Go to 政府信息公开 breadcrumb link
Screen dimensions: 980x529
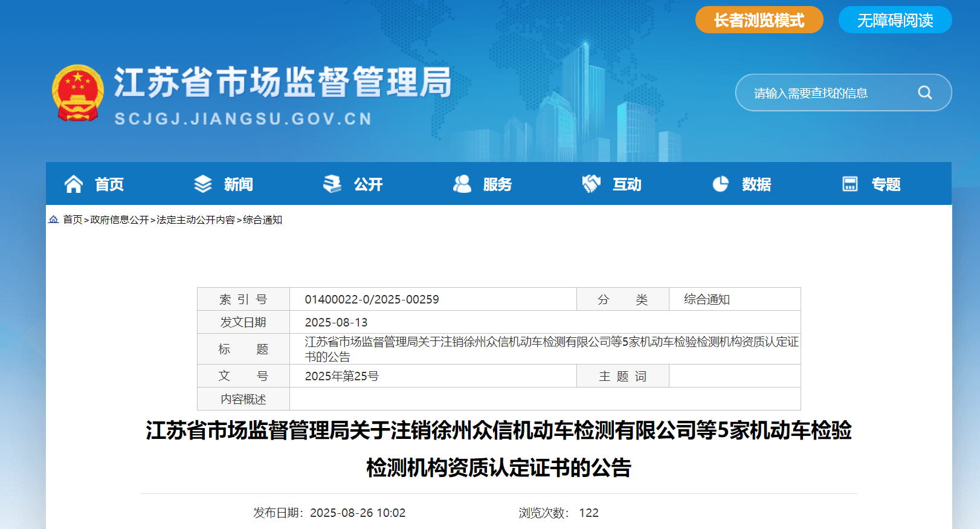point(120,219)
